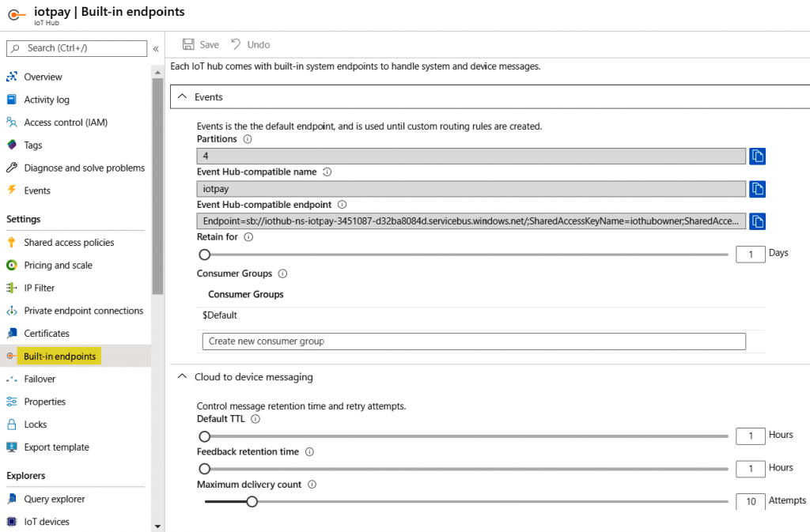The width and height of the screenshot is (810, 532).
Task: Open Pricing and scale settings
Action: (58, 266)
